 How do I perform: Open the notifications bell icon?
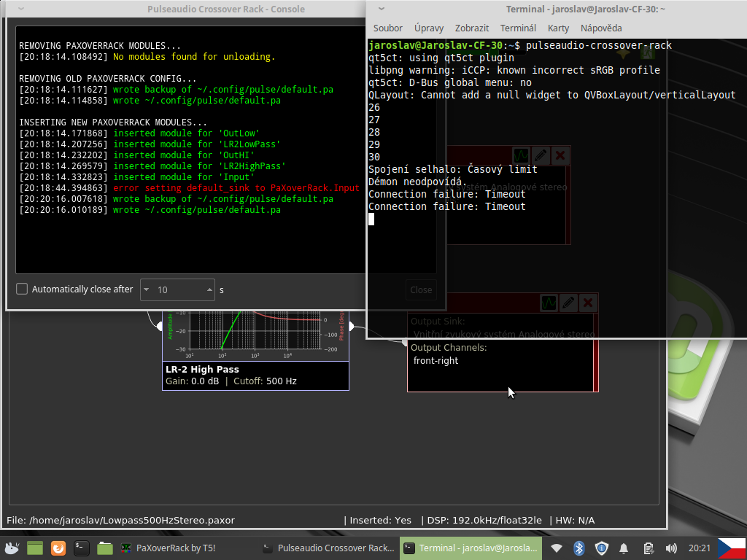pyautogui.click(x=624, y=548)
